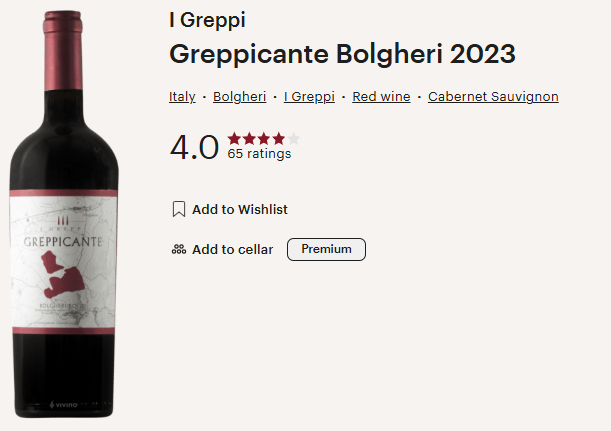Open the Bolgheri region link

[239, 97]
